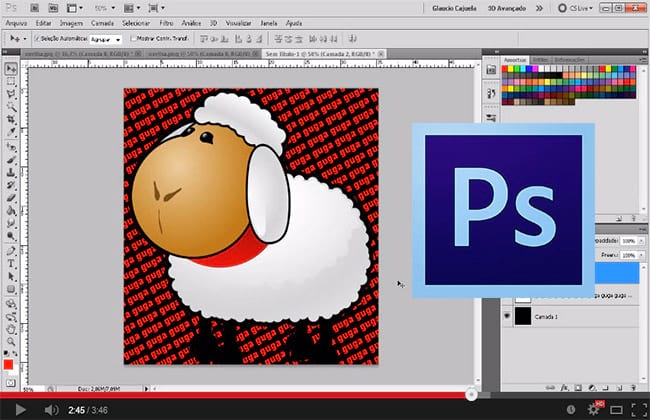Toggle Quick Mask mode button
Image resolution: width=650 pixels, height=420 pixels.
click(x=11, y=383)
